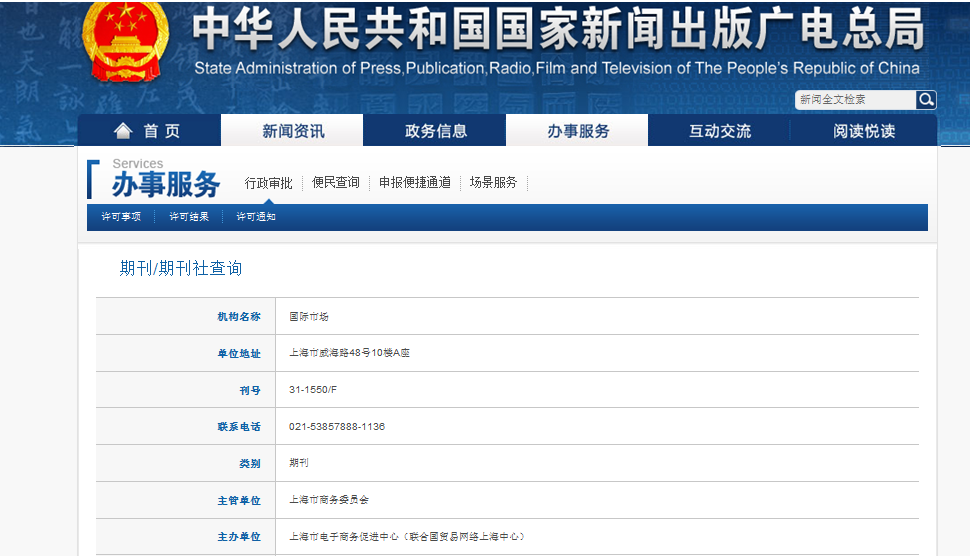Click the 主管单位 value 上海市商务委员会

click(328, 500)
